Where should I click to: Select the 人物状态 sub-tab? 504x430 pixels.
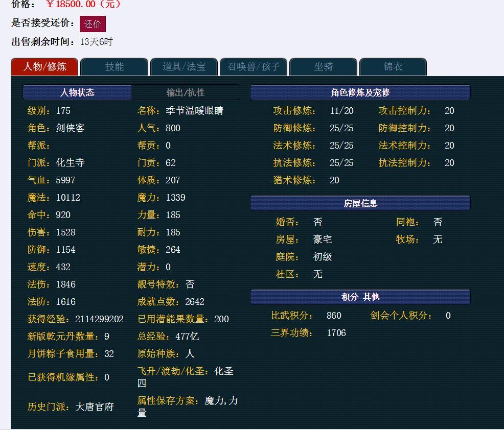[x=77, y=92]
